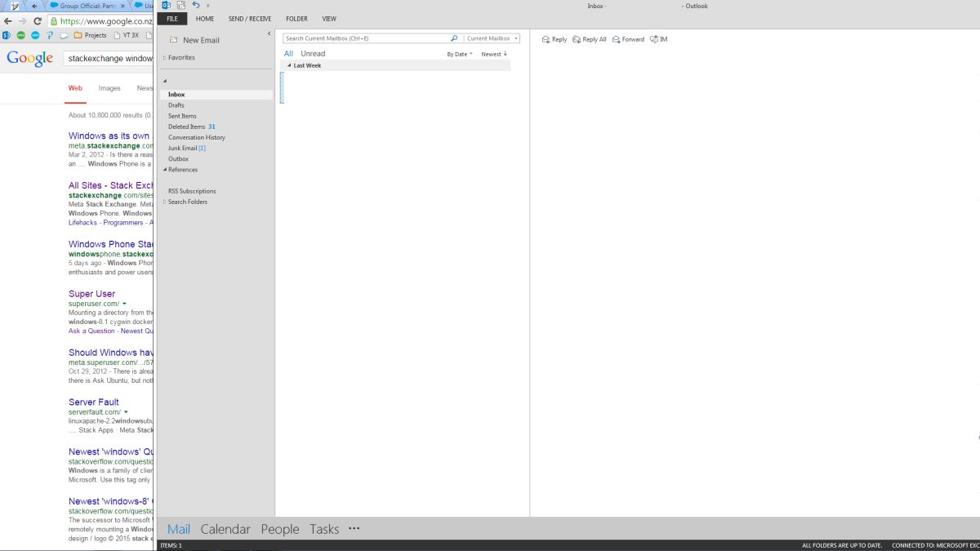Open the Drafts folder
Viewport: 980px width, 551px height.
tap(176, 105)
